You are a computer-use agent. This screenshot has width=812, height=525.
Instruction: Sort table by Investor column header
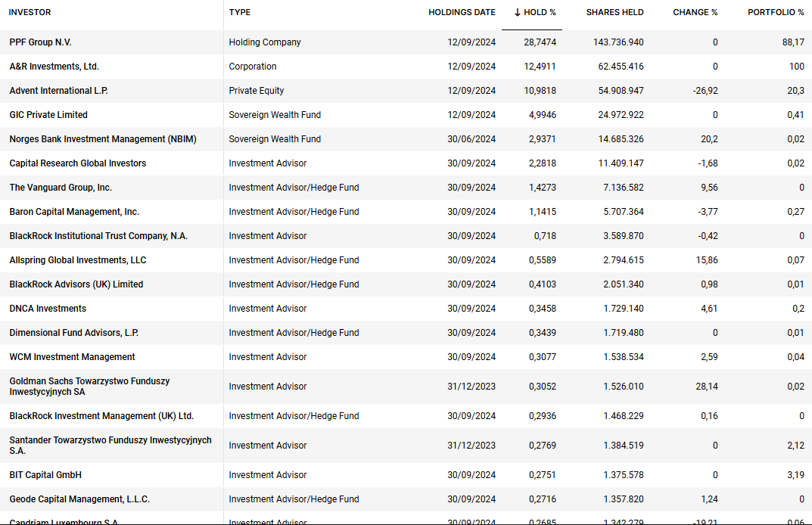(30, 12)
